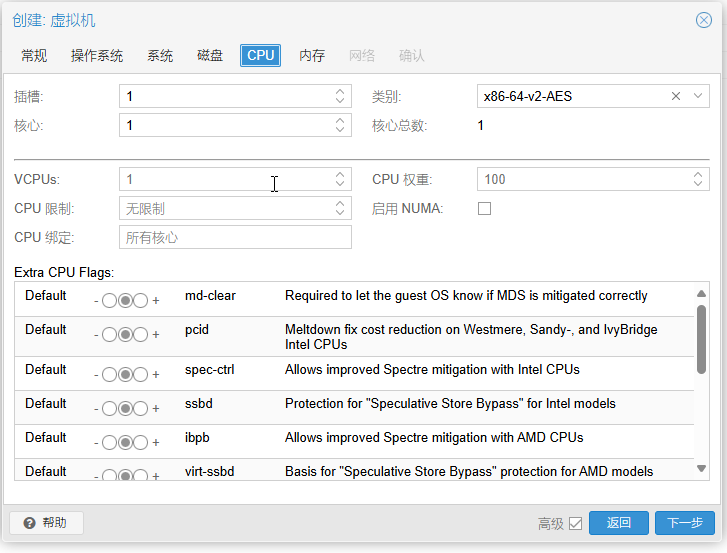The image size is (727, 553).
Task: Decrease the 核心 cores spinner value
Action: (x=340, y=130)
